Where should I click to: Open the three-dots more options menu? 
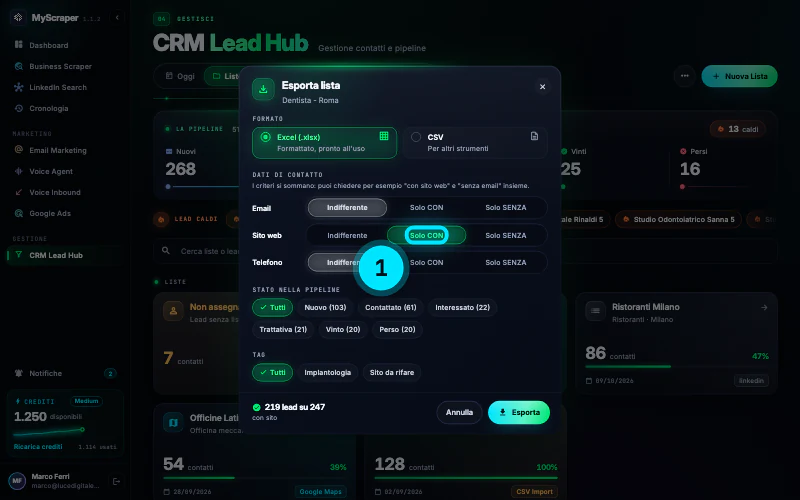click(685, 76)
